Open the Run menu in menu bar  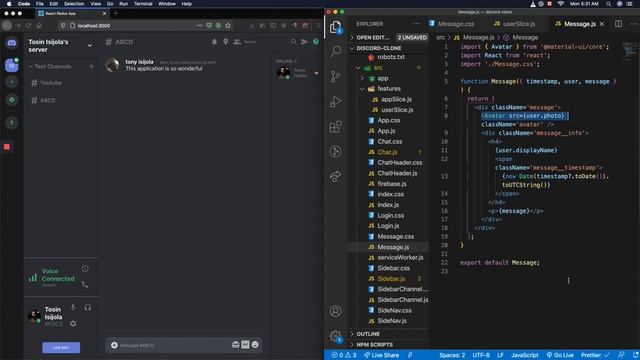click(x=123, y=4)
